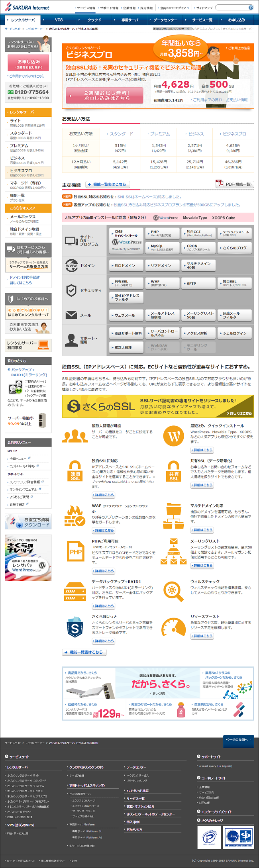Click 詳細はこちら under WAF description
Screen dimensions: 259x868
click(104, 531)
